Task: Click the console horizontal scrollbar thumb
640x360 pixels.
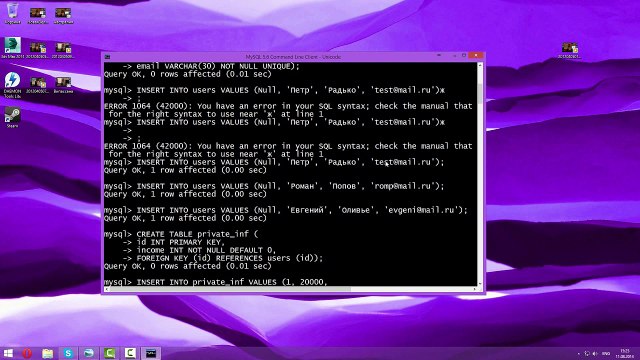Action: pos(230,289)
